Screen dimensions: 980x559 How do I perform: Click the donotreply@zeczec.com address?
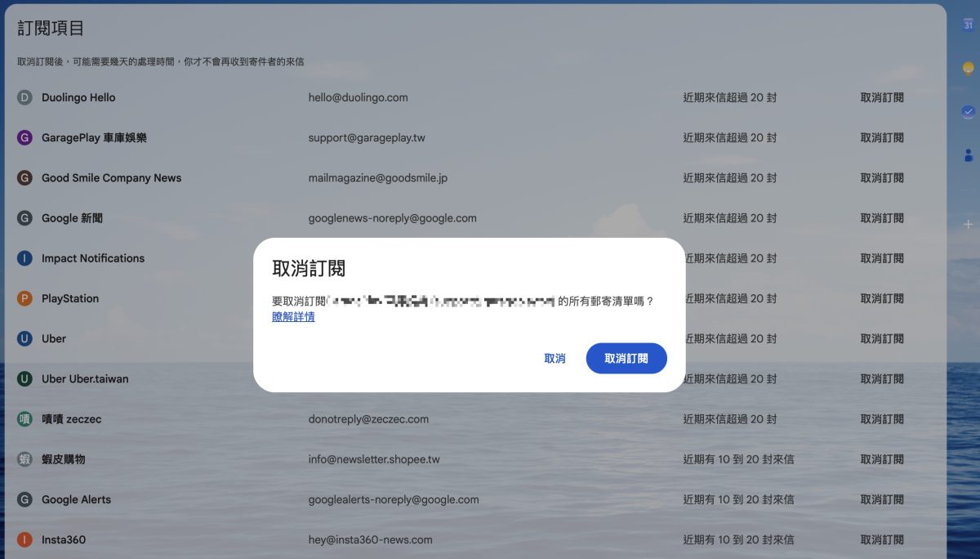[368, 418]
